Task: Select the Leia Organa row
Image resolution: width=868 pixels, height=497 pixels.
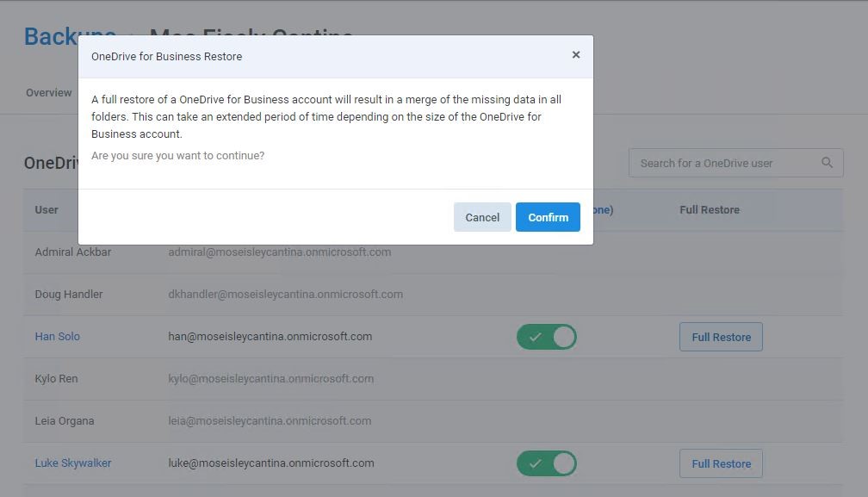Action: pos(433,420)
